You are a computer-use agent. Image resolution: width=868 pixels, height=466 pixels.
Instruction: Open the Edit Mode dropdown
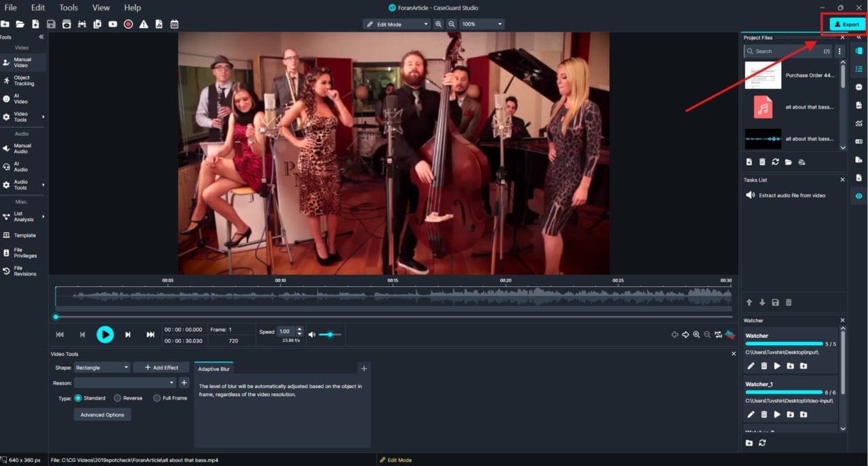397,24
